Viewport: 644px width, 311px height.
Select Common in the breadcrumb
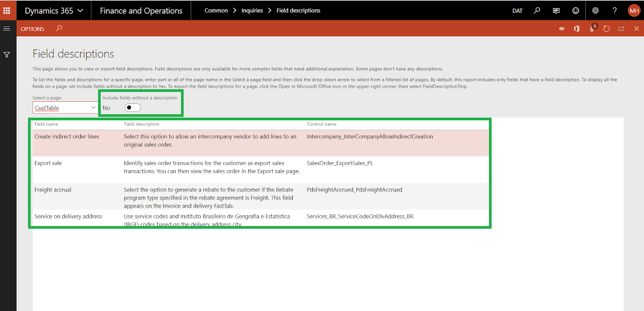coord(216,10)
